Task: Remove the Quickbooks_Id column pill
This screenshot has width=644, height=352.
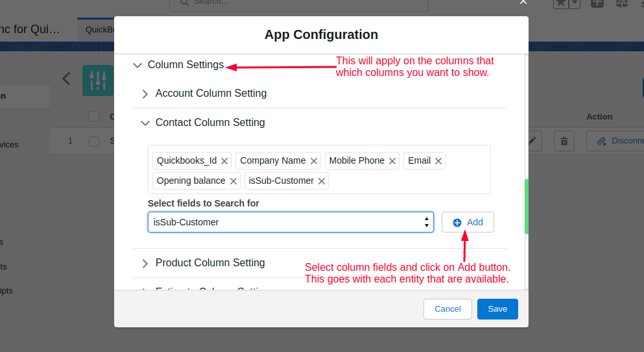Action: click(x=224, y=161)
